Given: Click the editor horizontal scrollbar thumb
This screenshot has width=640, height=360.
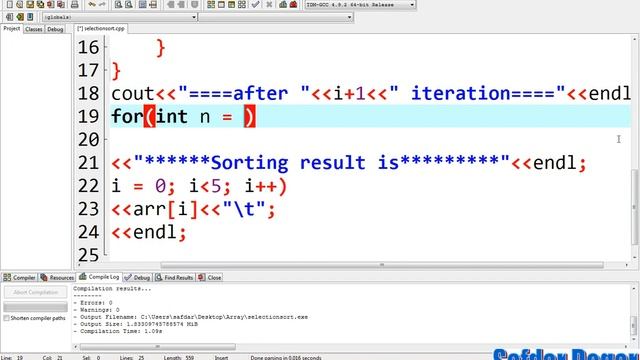Looking at the screenshot, I should click(x=382, y=265).
